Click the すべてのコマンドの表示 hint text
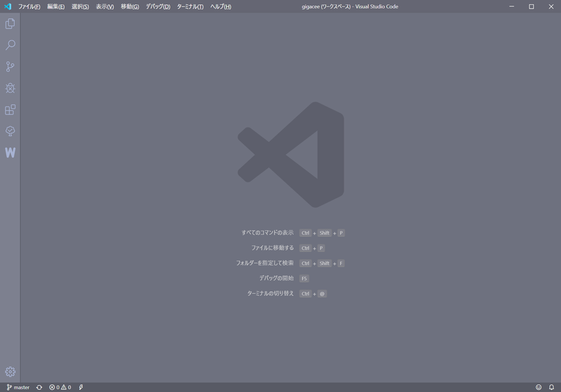The height and width of the screenshot is (392, 561). (267, 233)
